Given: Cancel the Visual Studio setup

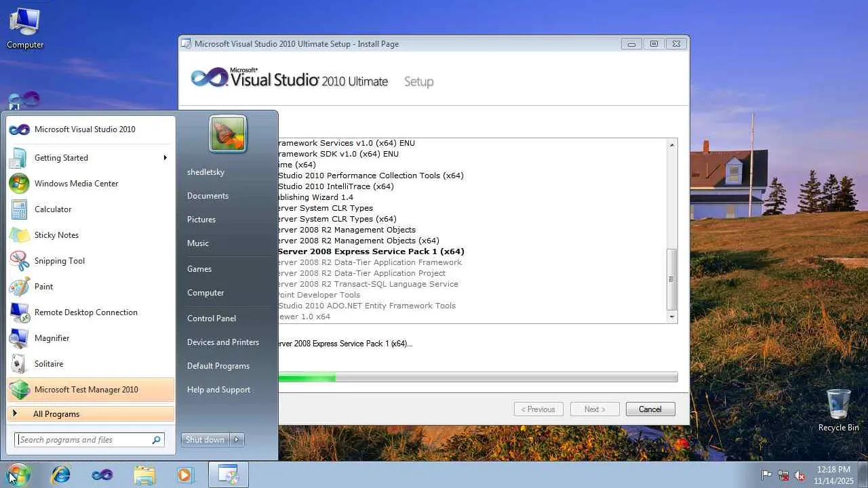Looking at the screenshot, I should tap(650, 409).
